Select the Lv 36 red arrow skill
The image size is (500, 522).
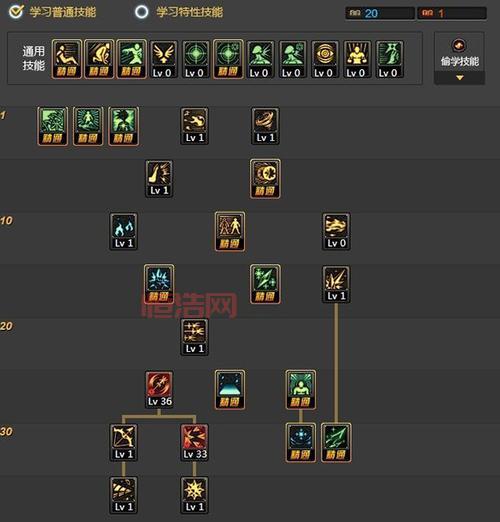click(x=159, y=390)
